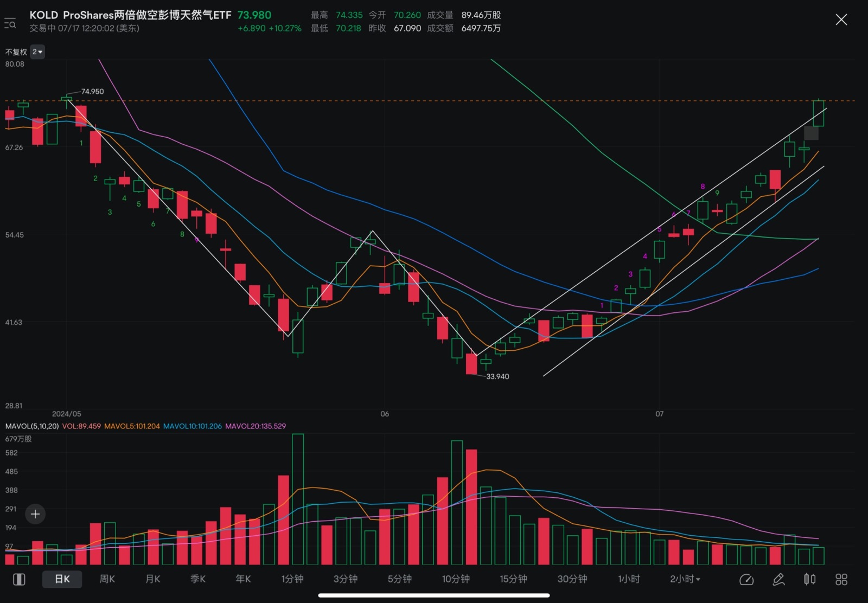Viewport: 868px width, 603px height.
Task: Open the four-square grid layout icon
Action: point(841,580)
